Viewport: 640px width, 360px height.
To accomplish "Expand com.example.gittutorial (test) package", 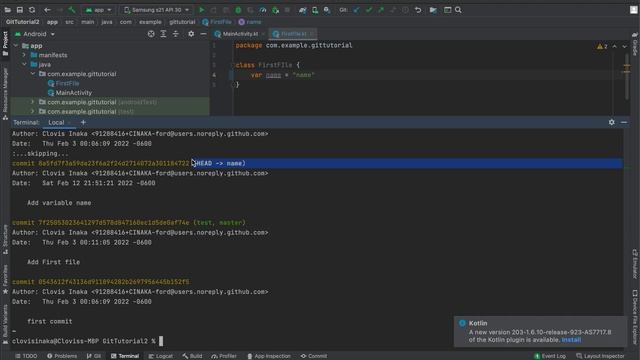I will [x=33, y=111].
